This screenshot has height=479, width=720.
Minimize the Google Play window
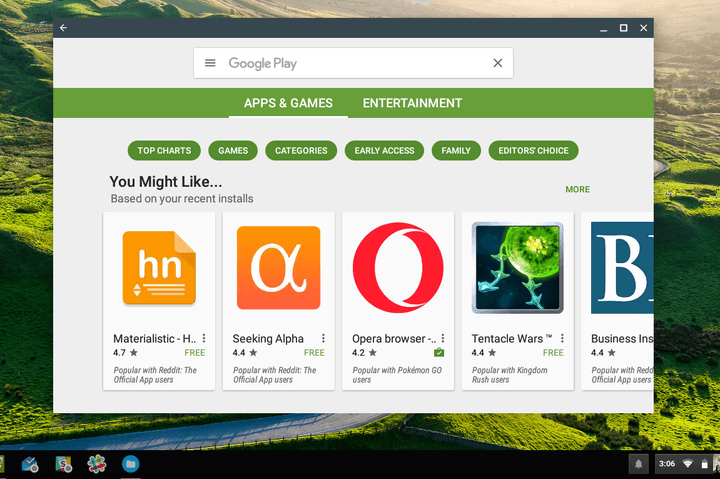point(603,28)
